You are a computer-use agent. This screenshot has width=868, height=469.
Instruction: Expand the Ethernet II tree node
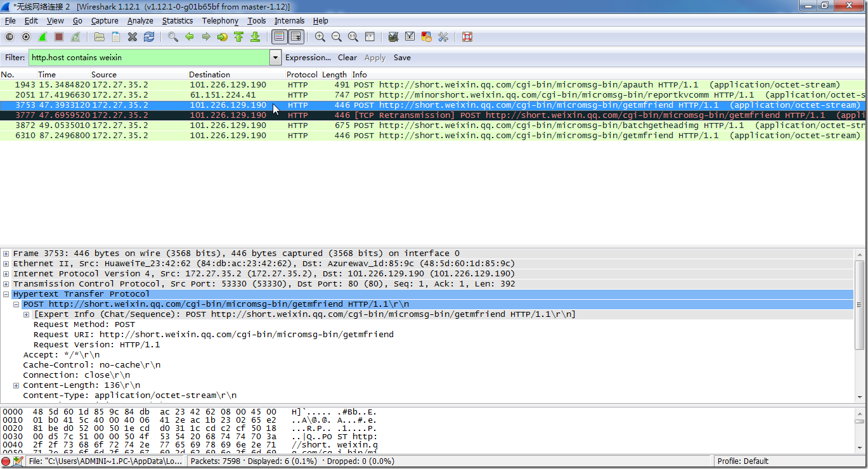[6, 264]
